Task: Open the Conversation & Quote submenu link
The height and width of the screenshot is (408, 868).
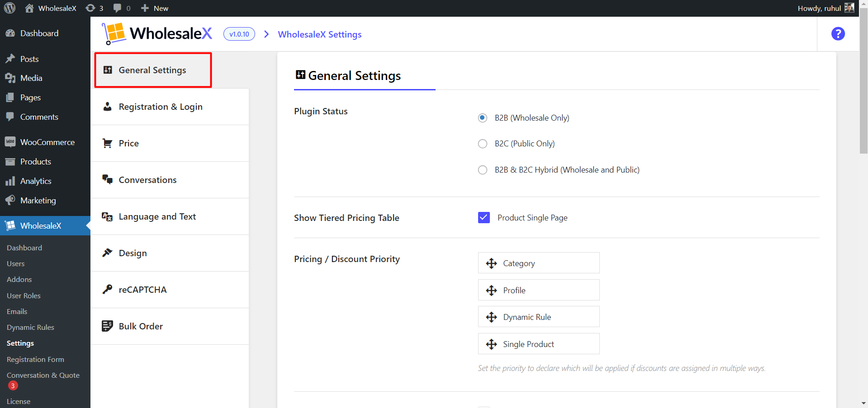Action: point(43,375)
